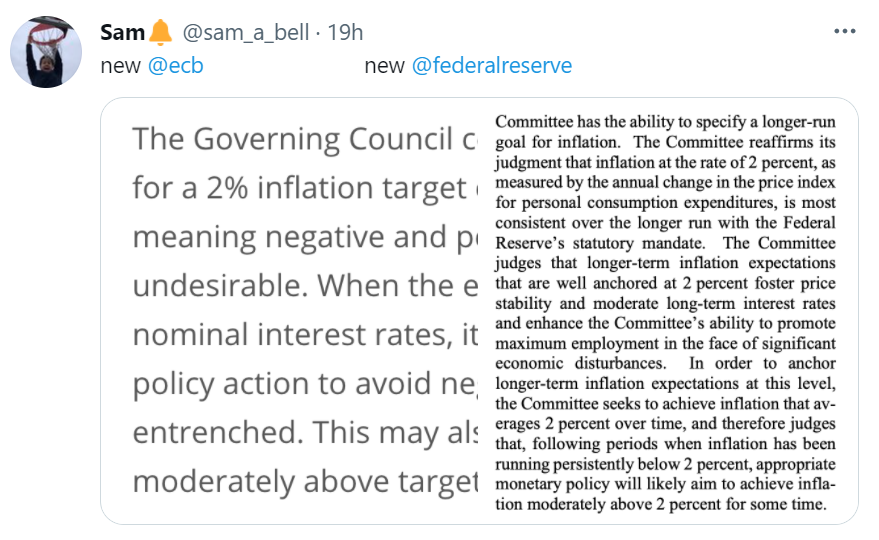Click Sam's profile avatar picture
879x540 pixels.
pos(46,51)
